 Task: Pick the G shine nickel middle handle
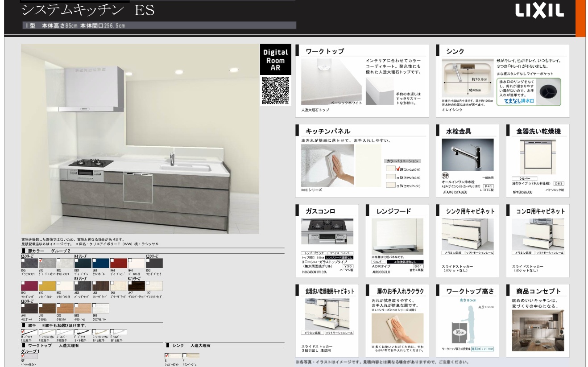click(x=100, y=333)
